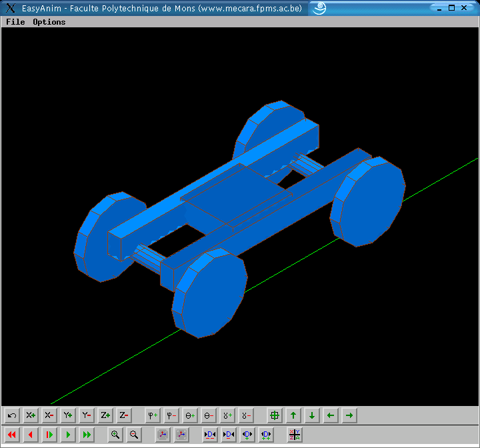Pan view right with green right arrow
480x448 pixels.
[x=349, y=415]
